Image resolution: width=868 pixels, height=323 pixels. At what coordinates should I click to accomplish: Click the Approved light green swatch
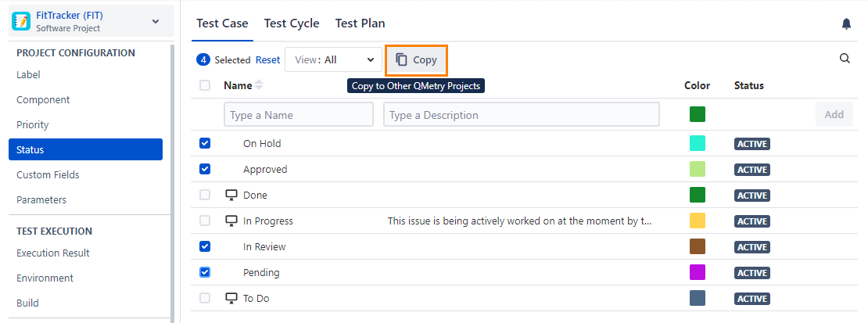coord(698,169)
